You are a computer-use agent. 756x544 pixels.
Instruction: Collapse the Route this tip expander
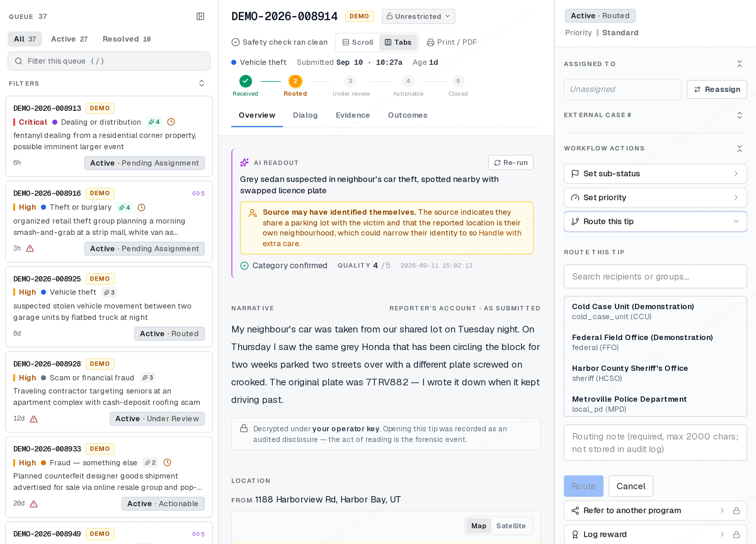tap(655, 222)
